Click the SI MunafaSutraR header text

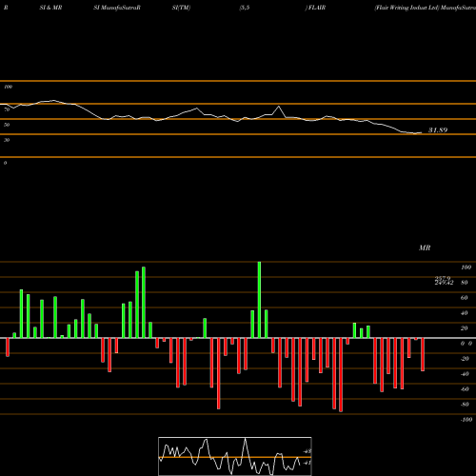(x=117, y=8)
